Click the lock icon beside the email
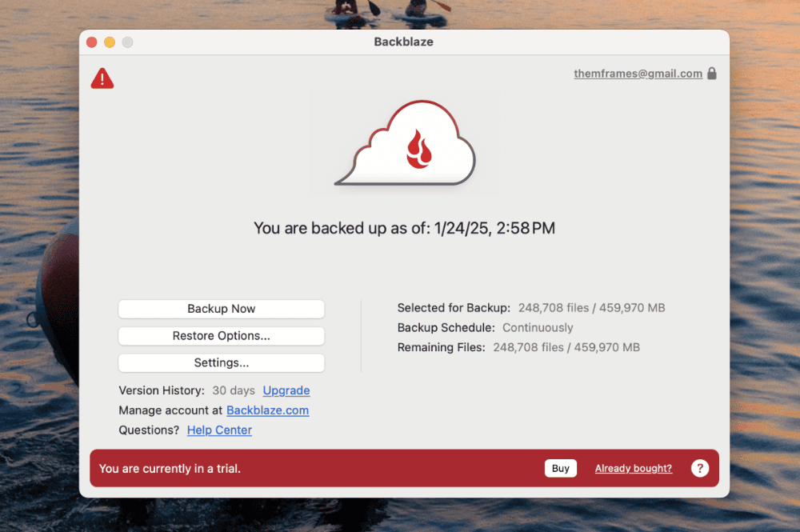 (x=712, y=74)
